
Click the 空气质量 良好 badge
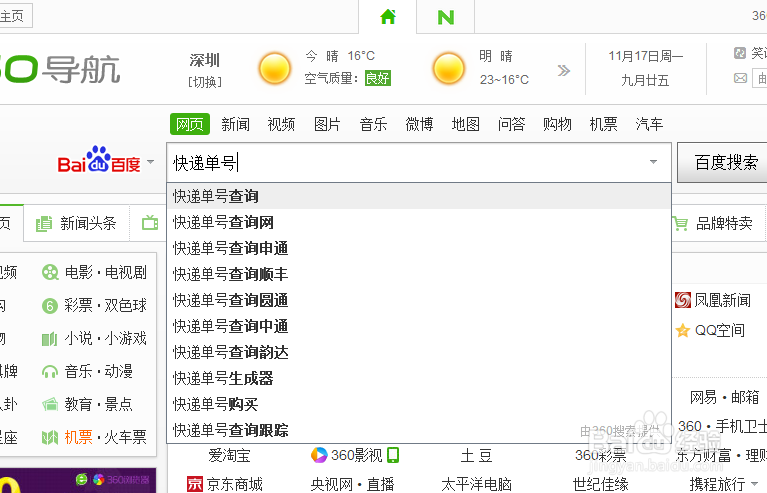pos(378,78)
